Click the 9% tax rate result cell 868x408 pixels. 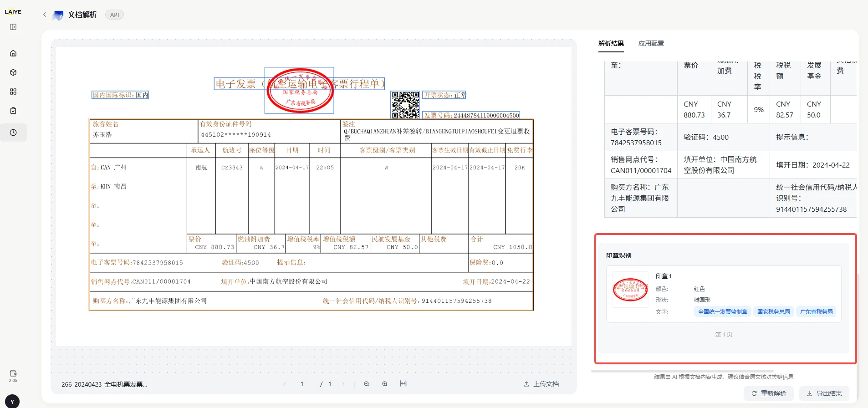[x=759, y=110]
